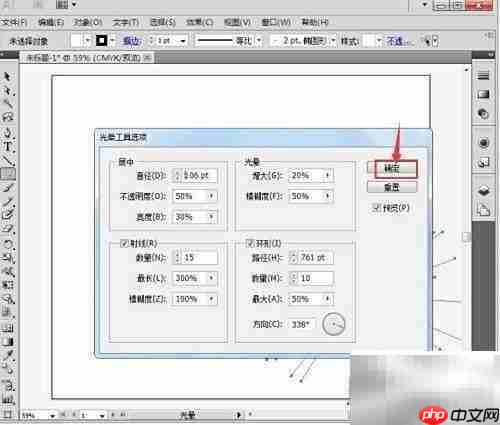Select the Free Transform tool
Viewport: 500px width, 425px height.
coord(7,286)
